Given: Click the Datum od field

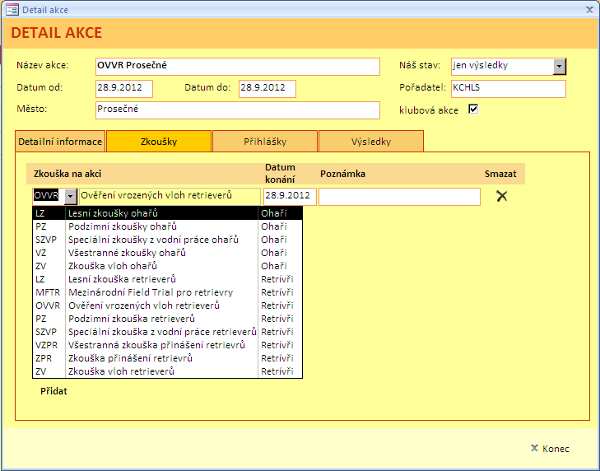Looking at the screenshot, I should (x=124, y=89).
